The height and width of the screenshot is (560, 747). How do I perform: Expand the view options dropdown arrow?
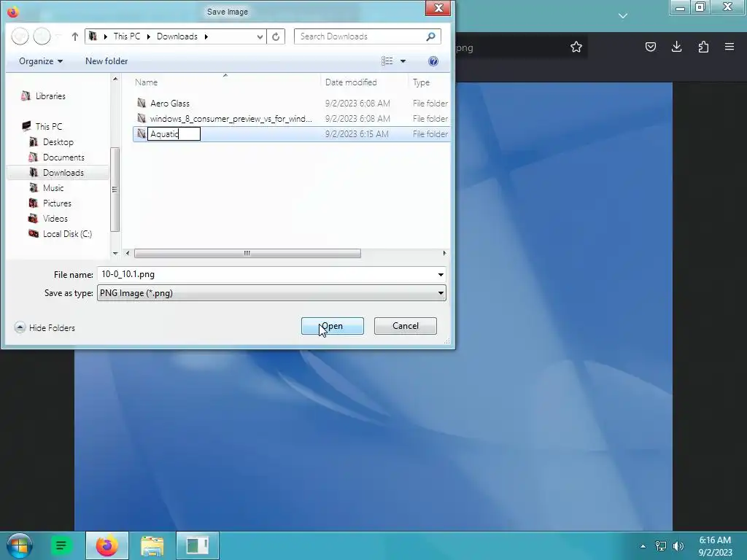pos(403,61)
